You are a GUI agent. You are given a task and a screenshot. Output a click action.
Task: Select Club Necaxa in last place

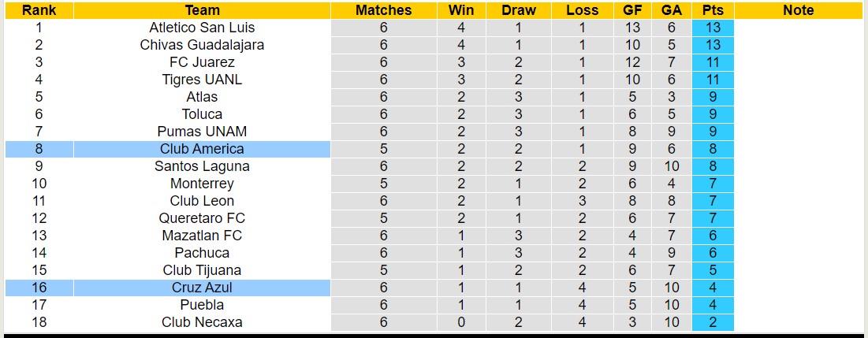[x=202, y=322]
